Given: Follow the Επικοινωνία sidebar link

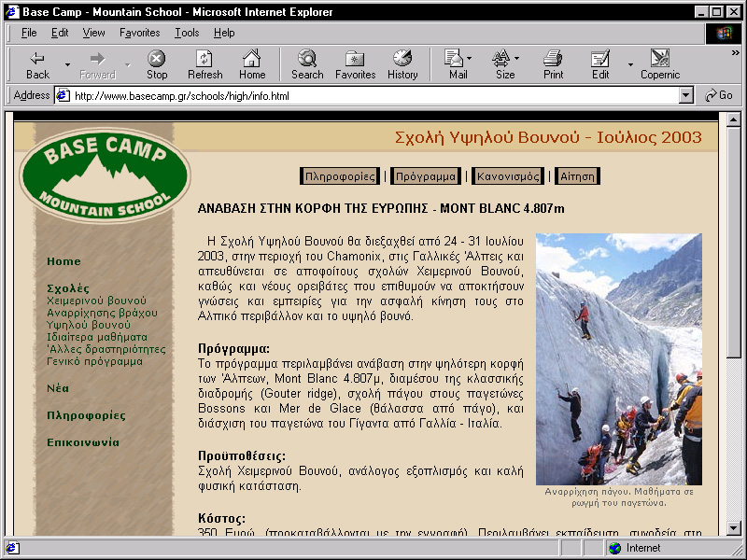Looking at the screenshot, I should pos(83,442).
